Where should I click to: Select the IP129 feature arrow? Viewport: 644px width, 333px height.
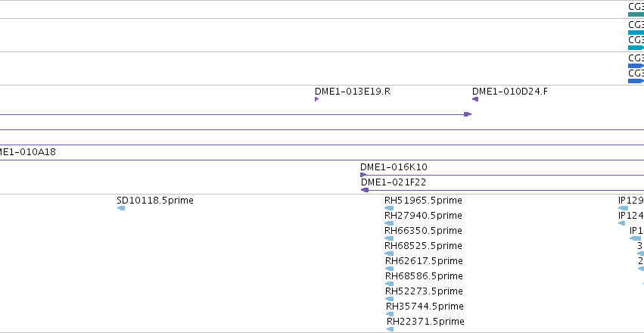coord(623,208)
